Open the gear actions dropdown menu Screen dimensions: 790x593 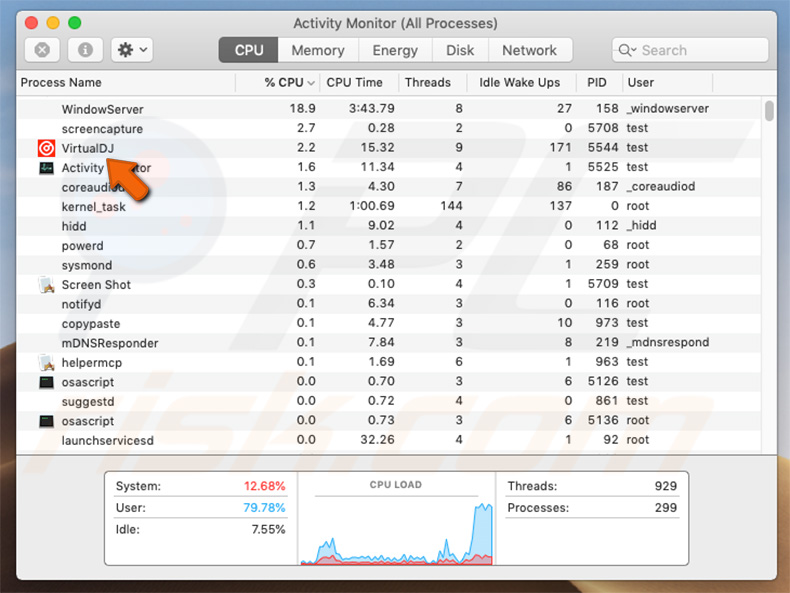(132, 50)
